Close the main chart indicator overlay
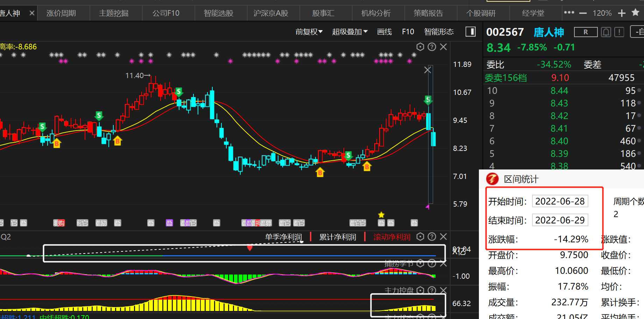 [444, 47]
